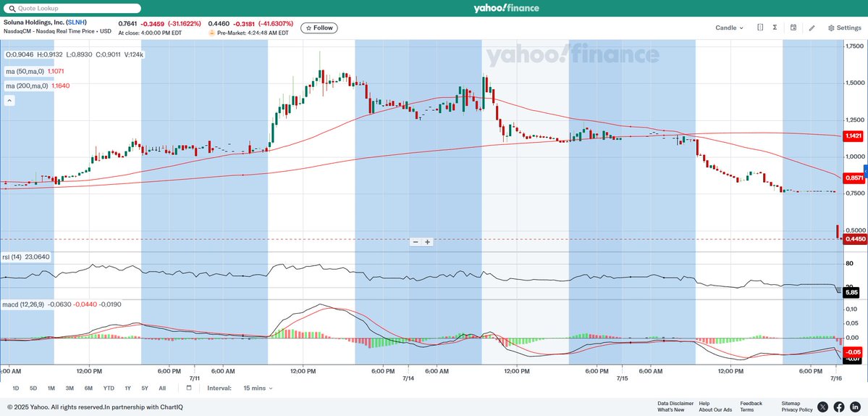868x416 pixels.
Task: Open the Candle chart type dropdown
Action: [x=729, y=28]
